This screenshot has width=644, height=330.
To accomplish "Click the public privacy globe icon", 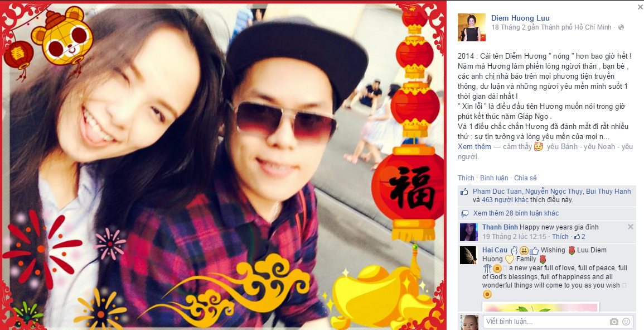I will tap(621, 27).
